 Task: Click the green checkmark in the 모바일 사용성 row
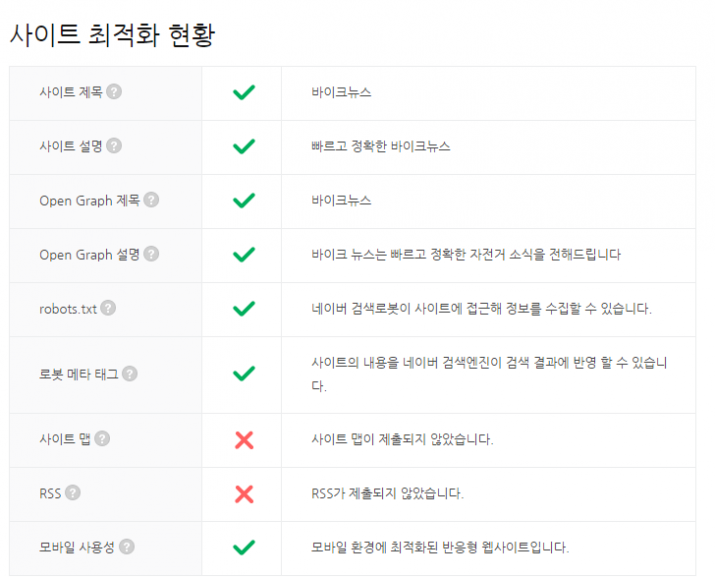click(244, 547)
